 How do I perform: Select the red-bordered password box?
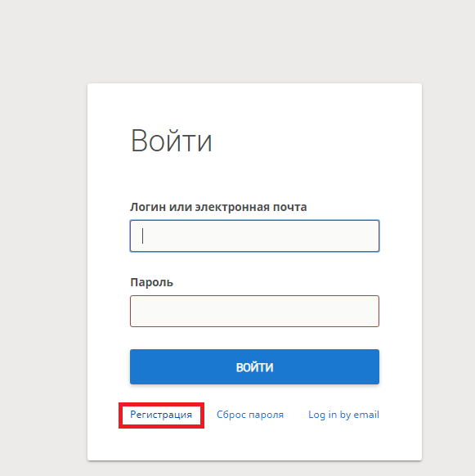[x=254, y=311]
